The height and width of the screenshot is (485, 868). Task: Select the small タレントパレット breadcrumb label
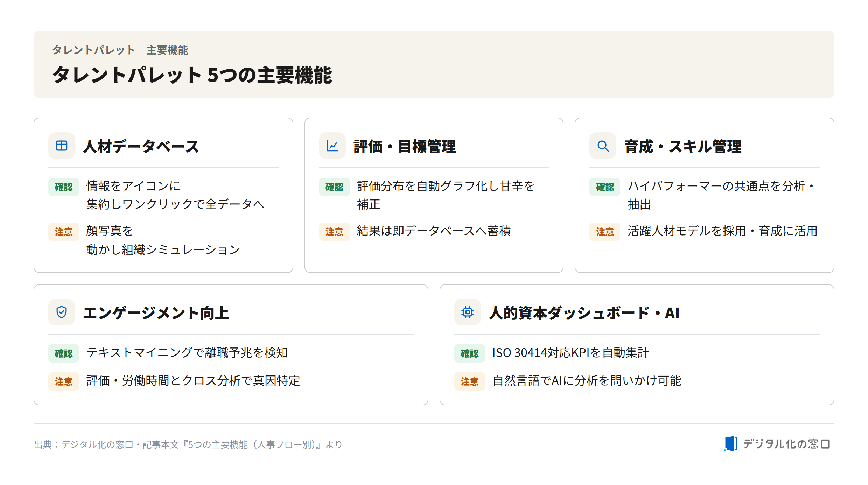(x=93, y=50)
